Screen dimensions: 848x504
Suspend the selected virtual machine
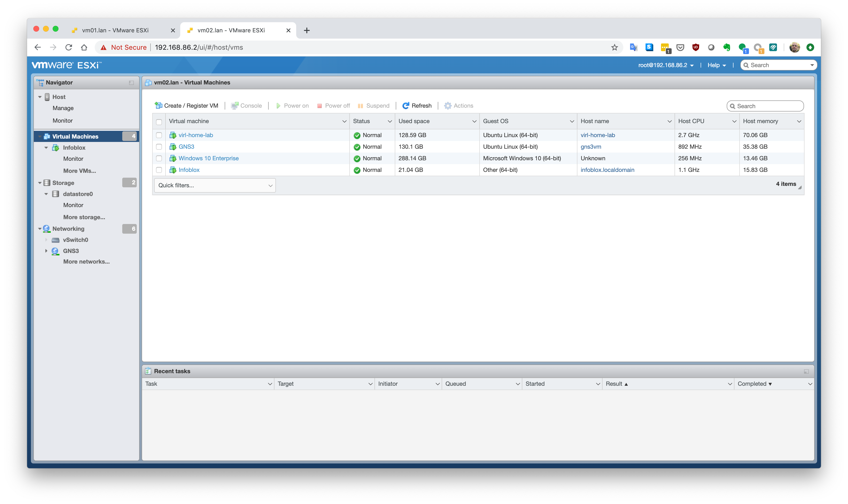point(374,106)
